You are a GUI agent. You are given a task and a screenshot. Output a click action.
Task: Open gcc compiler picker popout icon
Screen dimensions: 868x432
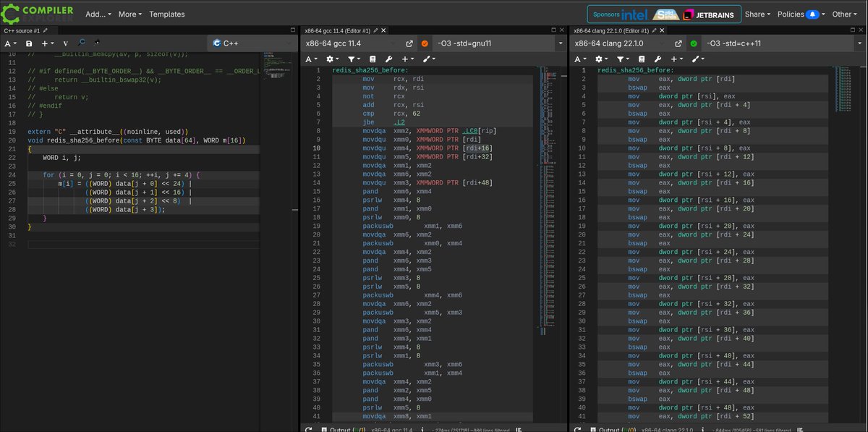coord(409,43)
